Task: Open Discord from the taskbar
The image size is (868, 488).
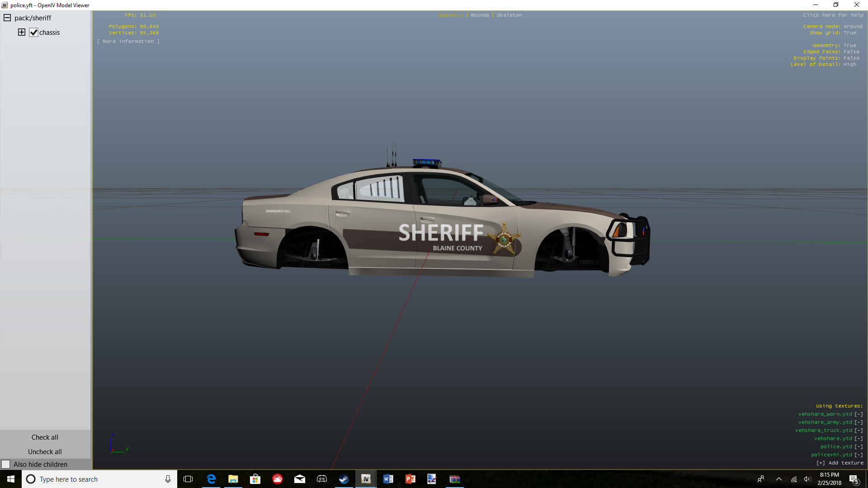Action: (322, 479)
